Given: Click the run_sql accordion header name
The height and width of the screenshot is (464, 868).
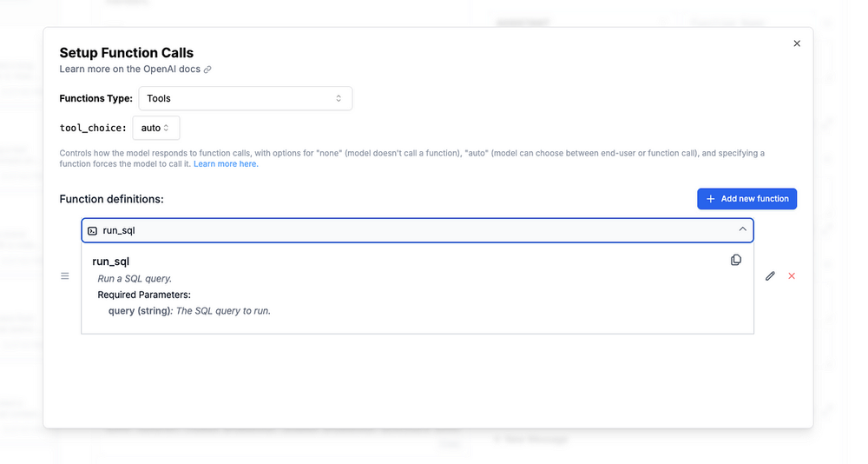Looking at the screenshot, I should point(119,230).
